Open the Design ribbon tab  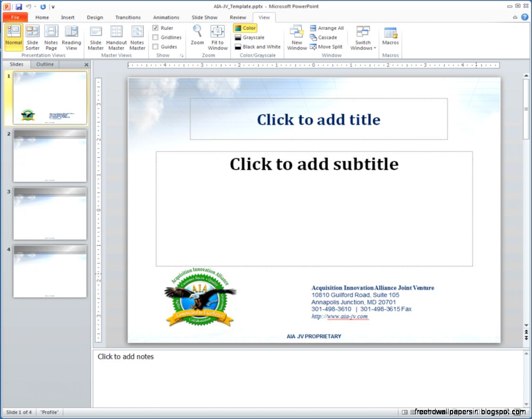(x=95, y=17)
